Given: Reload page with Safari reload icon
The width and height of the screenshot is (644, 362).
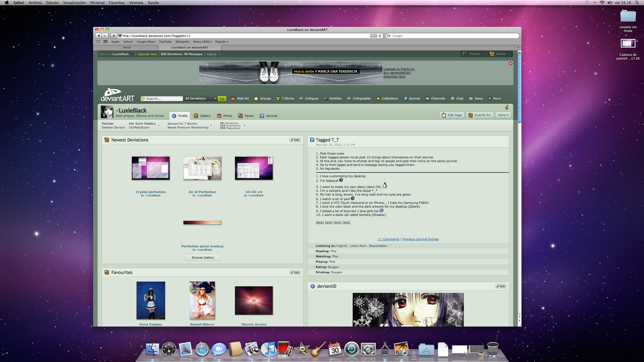Looking at the screenshot, I should tap(380, 36).
